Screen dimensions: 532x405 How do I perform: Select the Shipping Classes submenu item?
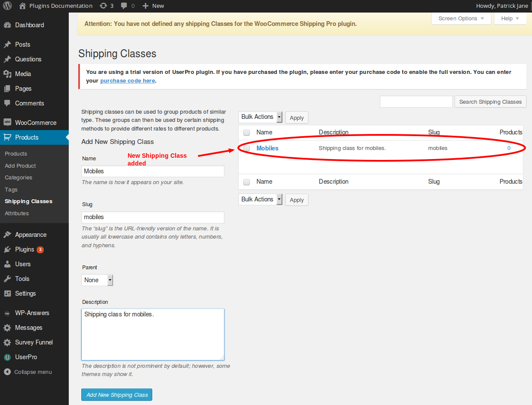coord(29,201)
